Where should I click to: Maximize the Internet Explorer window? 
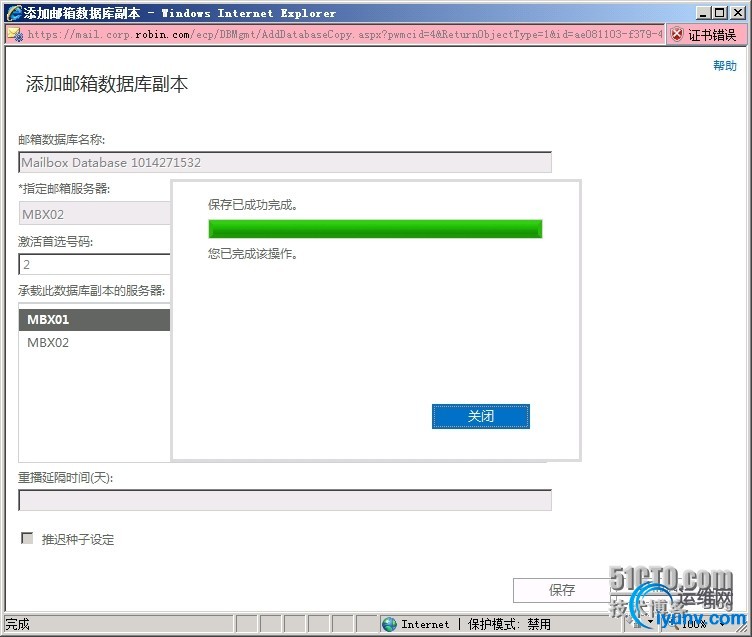click(x=719, y=12)
